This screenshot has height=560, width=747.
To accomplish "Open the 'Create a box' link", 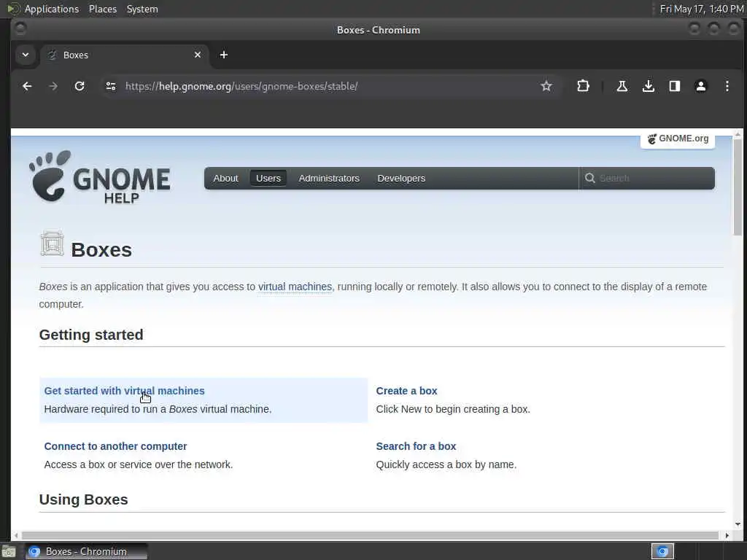I will point(406,391).
